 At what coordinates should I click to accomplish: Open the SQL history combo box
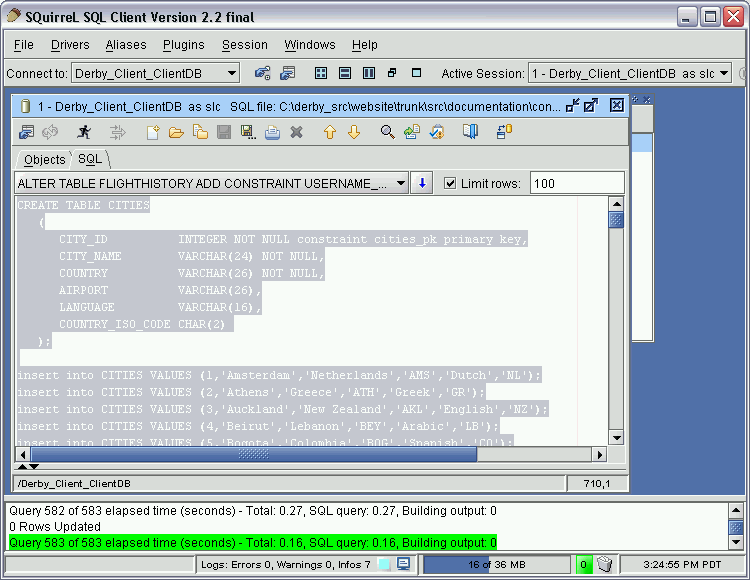pyautogui.click(x=401, y=183)
